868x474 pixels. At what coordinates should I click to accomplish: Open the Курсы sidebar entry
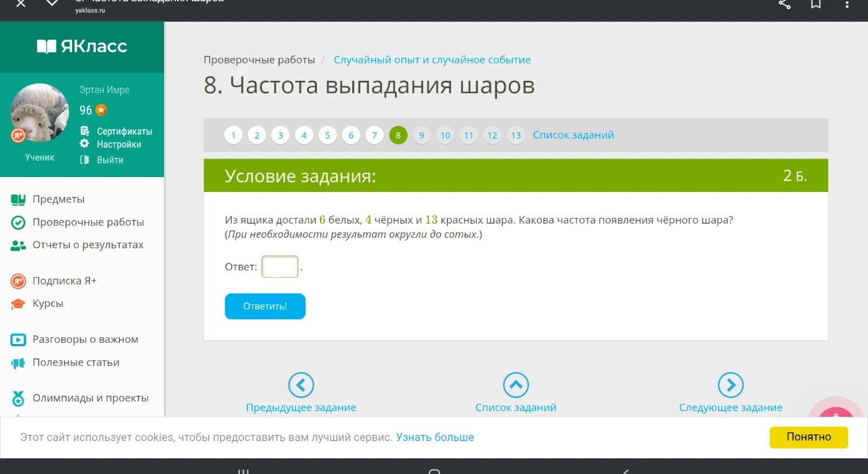click(x=48, y=304)
